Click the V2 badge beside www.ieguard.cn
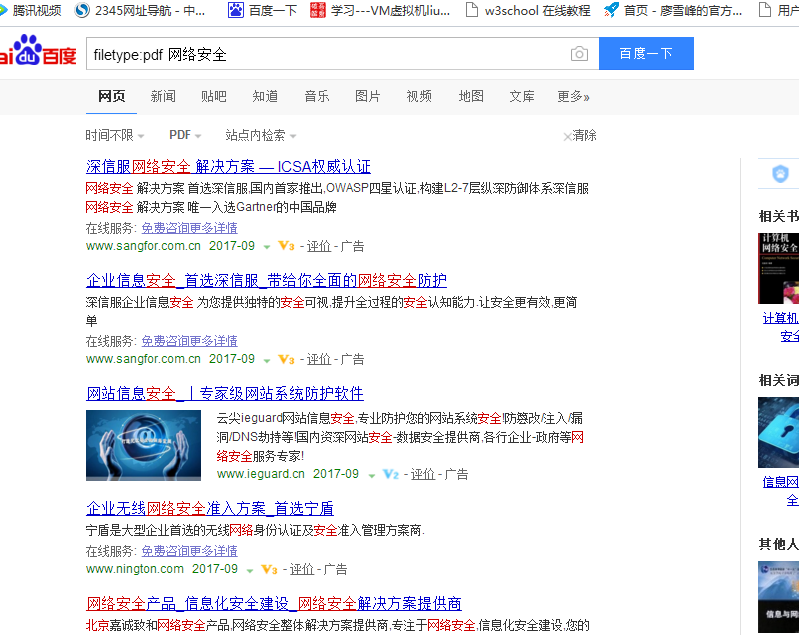The image size is (799, 635). (390, 474)
